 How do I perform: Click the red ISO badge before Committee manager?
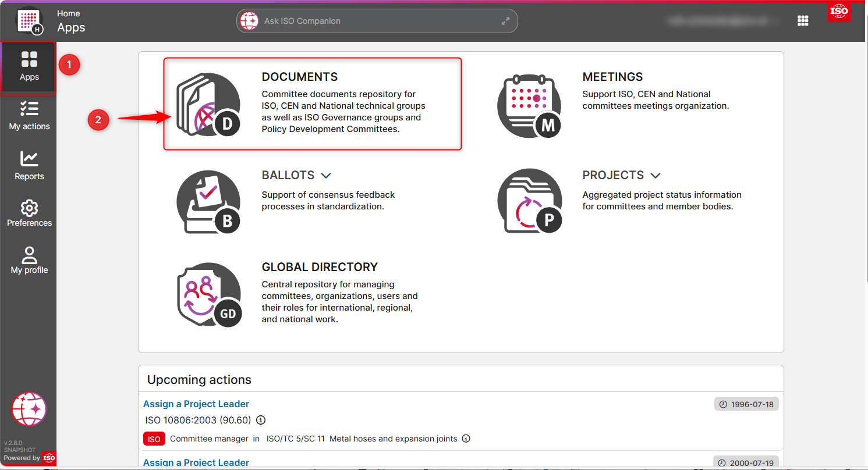[154, 439]
